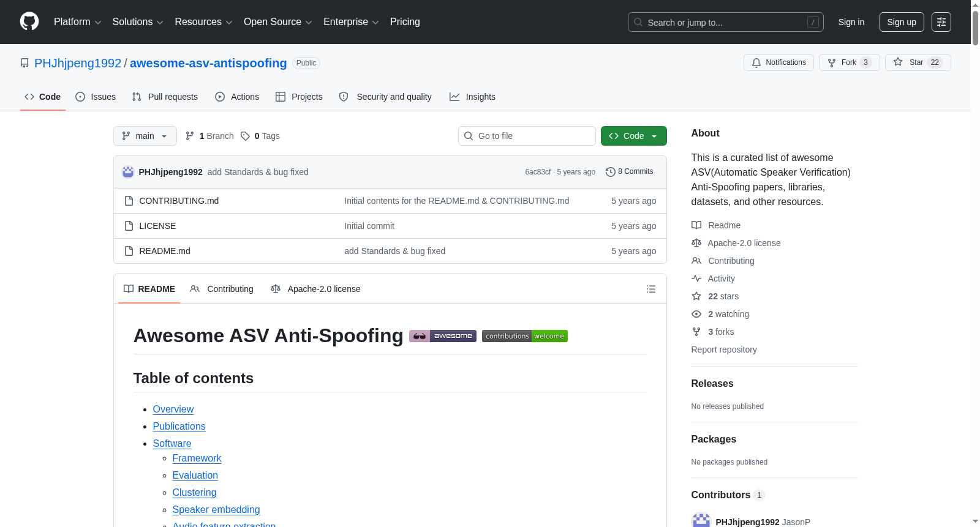Open awesome-asv-antispoofing repo name link

(208, 63)
